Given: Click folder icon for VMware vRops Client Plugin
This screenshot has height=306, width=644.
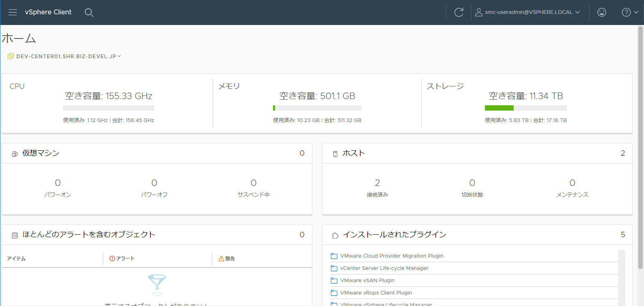Looking at the screenshot, I should click(x=334, y=293).
